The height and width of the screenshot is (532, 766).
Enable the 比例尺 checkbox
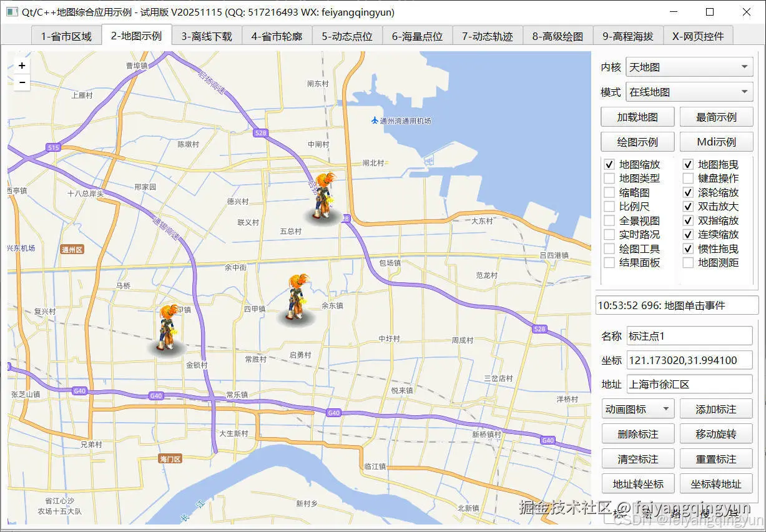[x=609, y=207]
